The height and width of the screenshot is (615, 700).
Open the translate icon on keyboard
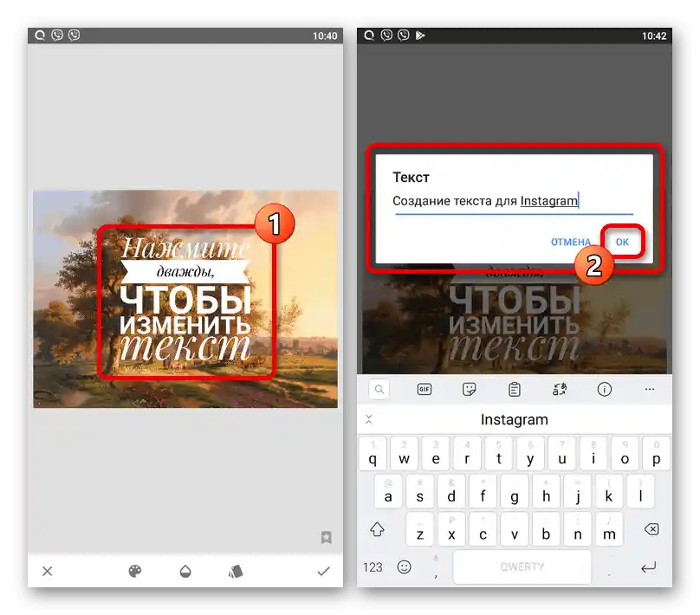point(560,389)
